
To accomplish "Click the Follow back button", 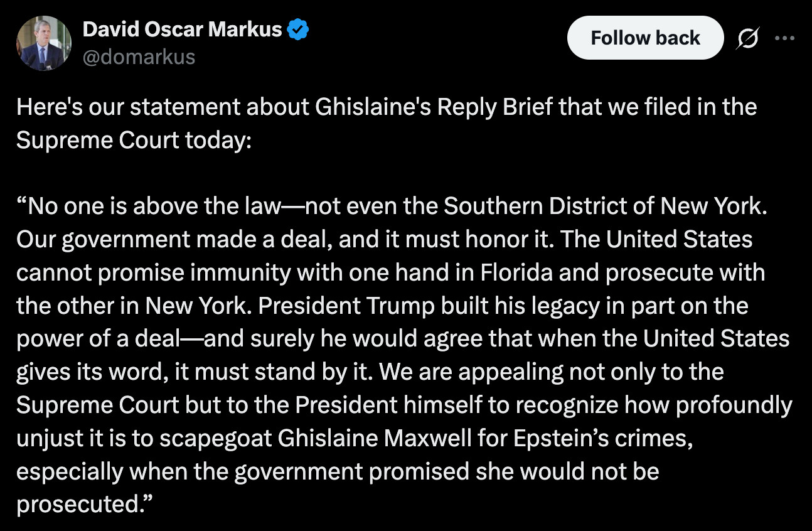I will [645, 38].
